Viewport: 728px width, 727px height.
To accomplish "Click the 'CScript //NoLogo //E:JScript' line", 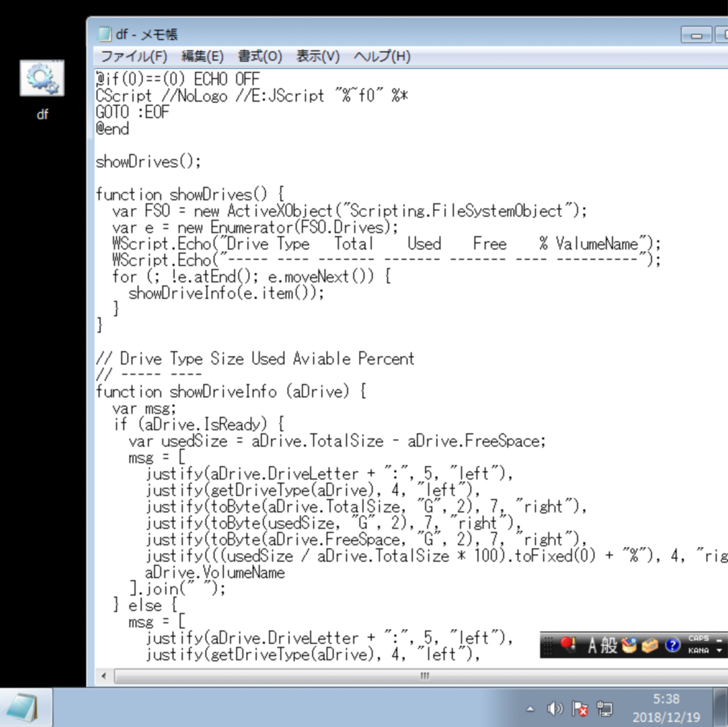I will click(x=252, y=96).
